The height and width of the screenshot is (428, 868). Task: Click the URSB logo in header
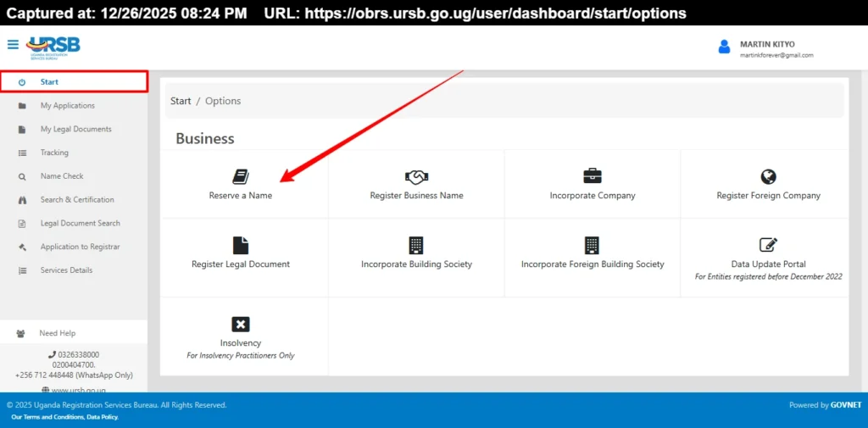click(x=53, y=47)
